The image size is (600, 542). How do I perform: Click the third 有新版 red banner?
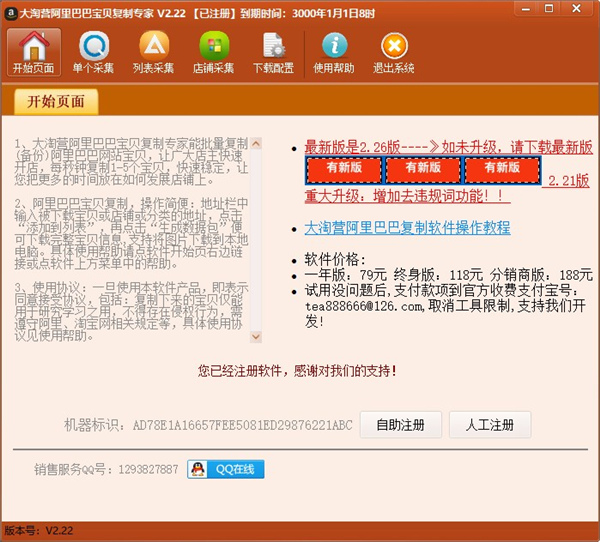502,170
